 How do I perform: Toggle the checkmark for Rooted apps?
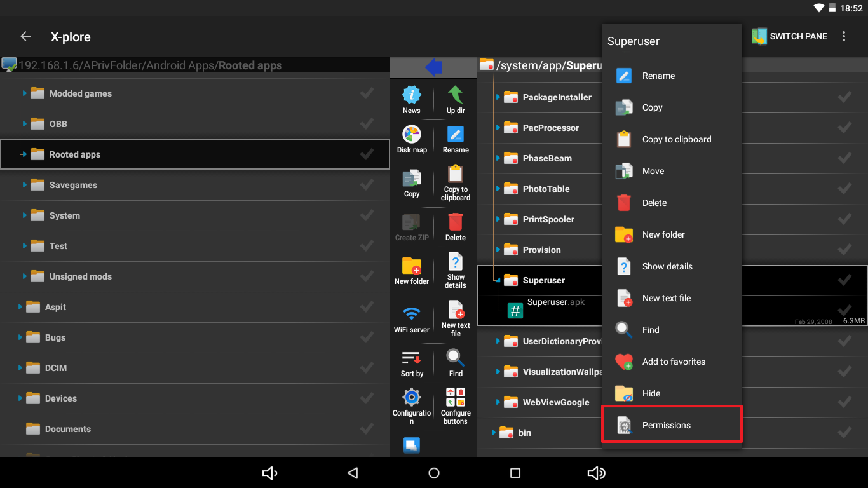tap(367, 154)
